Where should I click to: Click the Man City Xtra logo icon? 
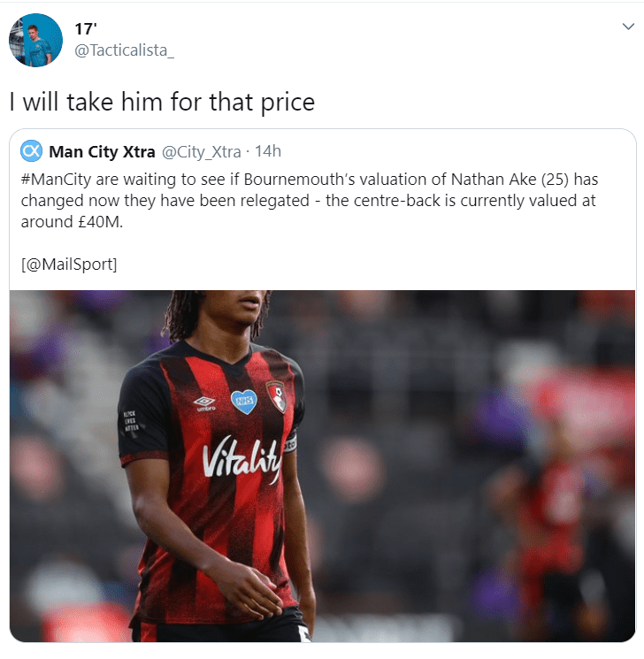[x=31, y=151]
